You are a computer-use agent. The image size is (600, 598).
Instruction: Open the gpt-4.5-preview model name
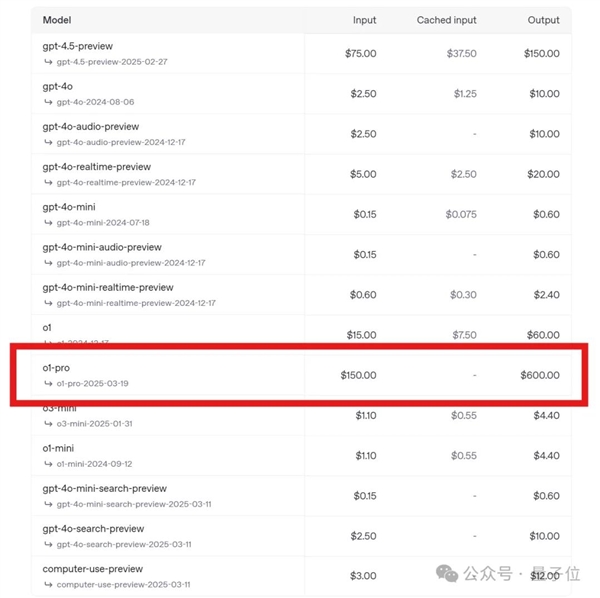[x=78, y=46]
